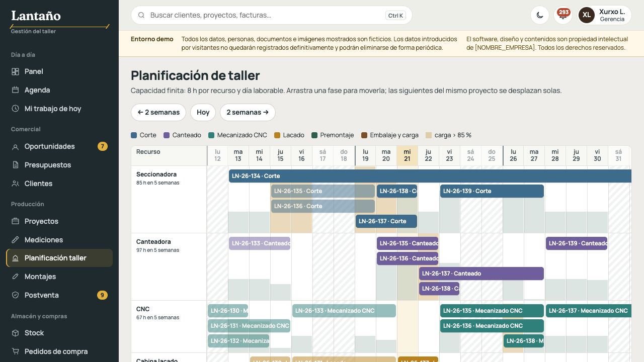Click the Lacado legend color swatch
The height and width of the screenshot is (362, 644).
click(277, 135)
